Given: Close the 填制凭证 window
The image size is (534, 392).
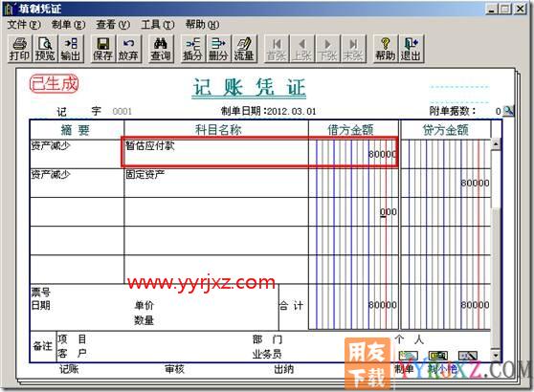Looking at the screenshot, I should [521, 9].
